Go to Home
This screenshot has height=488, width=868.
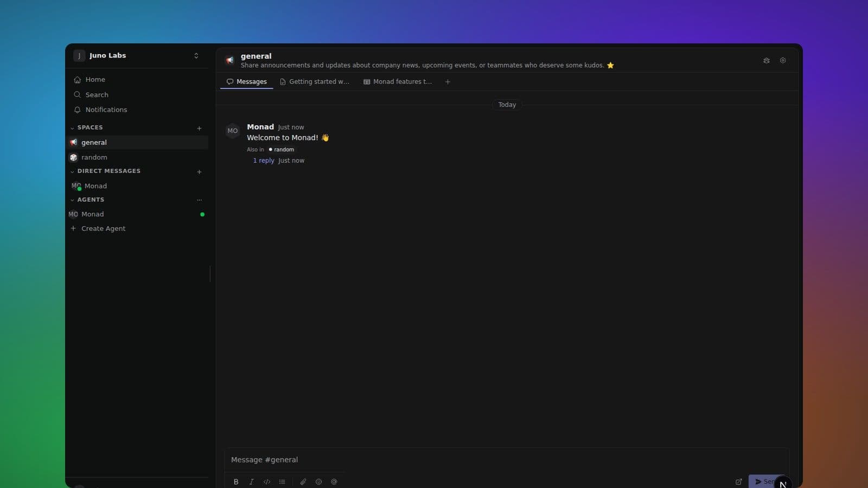click(138, 80)
